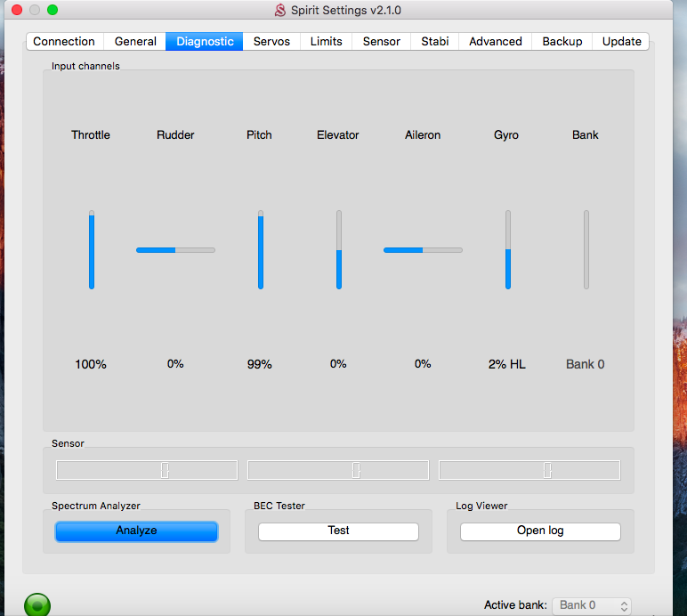This screenshot has width=687, height=616.
Task: Click the Throttle channel bar
Action: [91, 250]
